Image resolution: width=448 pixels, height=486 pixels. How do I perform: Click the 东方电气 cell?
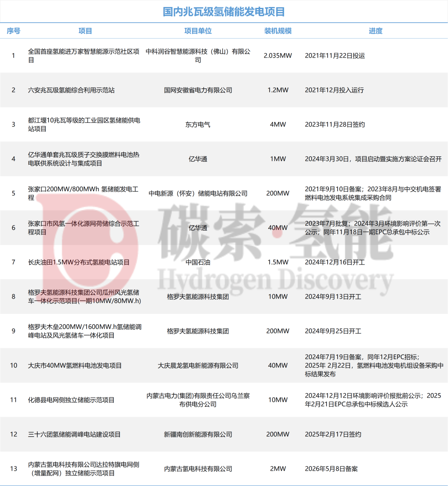point(198,124)
